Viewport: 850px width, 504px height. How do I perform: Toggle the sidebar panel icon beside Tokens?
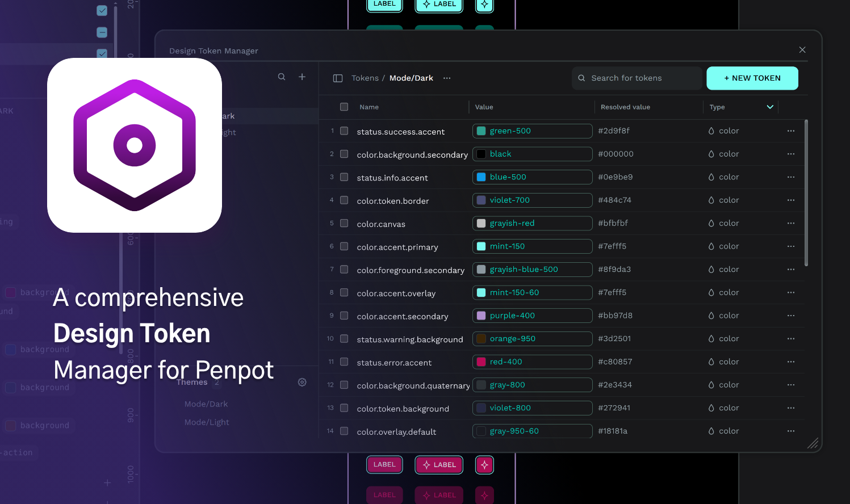338,78
